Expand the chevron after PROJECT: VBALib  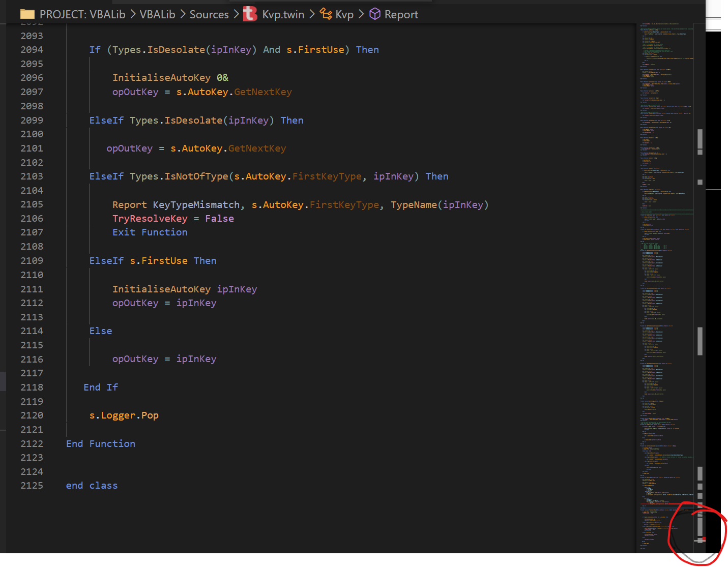(x=132, y=14)
